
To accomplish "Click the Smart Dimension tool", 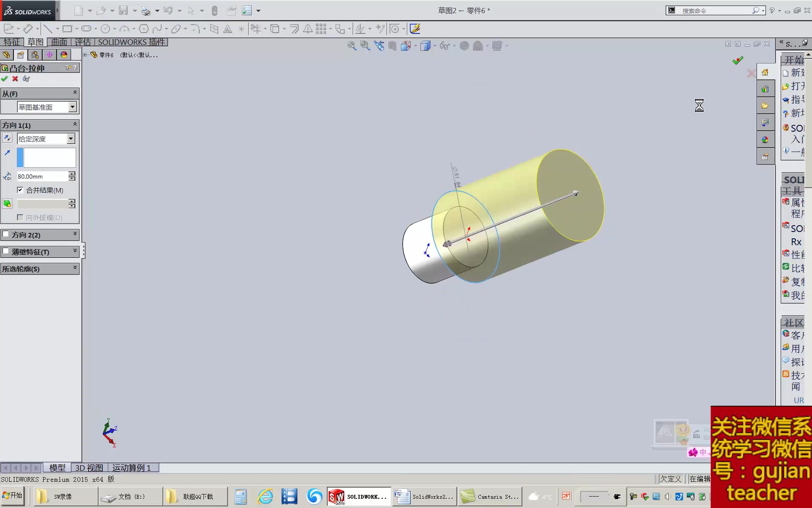I will click(29, 28).
